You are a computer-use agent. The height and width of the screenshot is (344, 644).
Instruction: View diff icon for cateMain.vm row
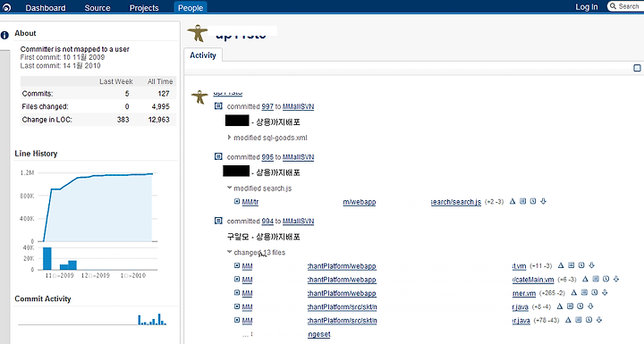click(x=585, y=279)
